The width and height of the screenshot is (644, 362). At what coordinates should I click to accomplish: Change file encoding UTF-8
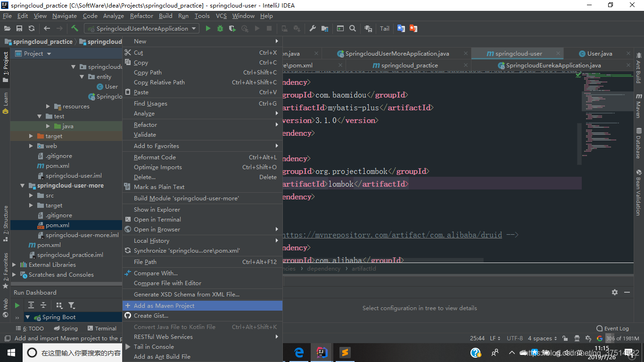515,338
